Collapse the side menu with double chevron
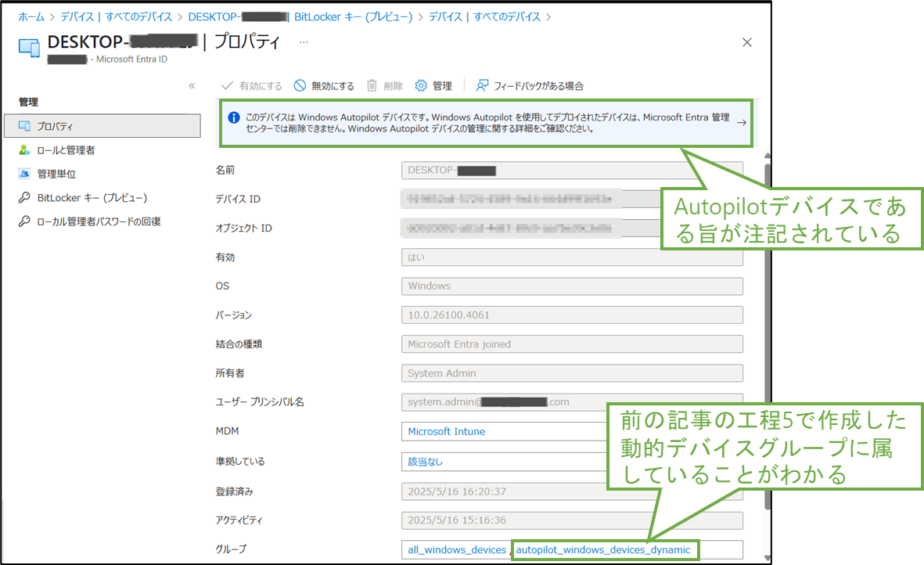924x565 pixels. pyautogui.click(x=192, y=86)
